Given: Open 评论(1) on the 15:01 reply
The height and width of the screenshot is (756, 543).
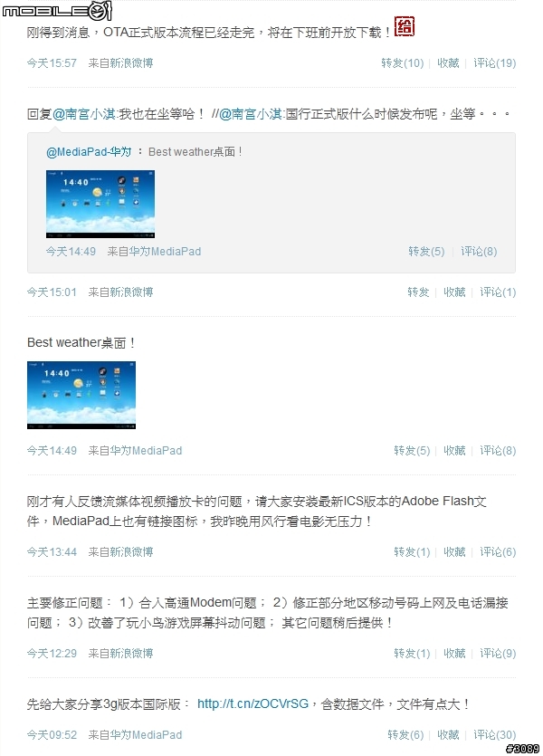Looking at the screenshot, I should pyautogui.click(x=498, y=292).
